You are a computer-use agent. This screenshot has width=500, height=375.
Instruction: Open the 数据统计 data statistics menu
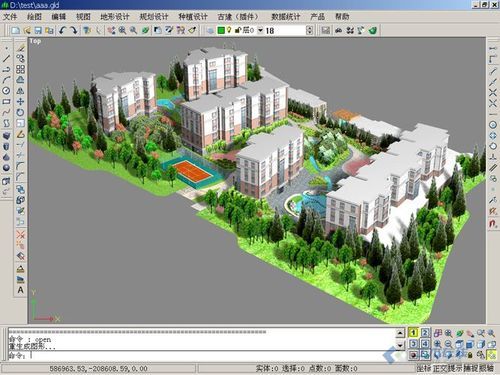pyautogui.click(x=286, y=17)
